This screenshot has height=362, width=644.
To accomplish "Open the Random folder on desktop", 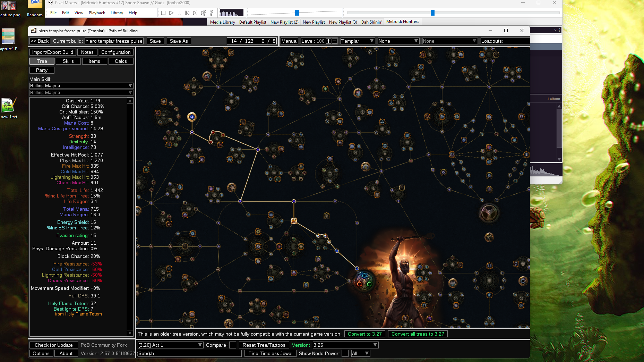I will (x=35, y=9).
